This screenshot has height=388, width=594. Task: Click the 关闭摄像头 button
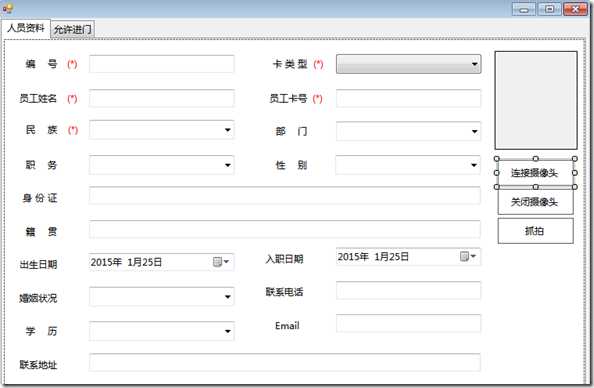click(x=535, y=202)
